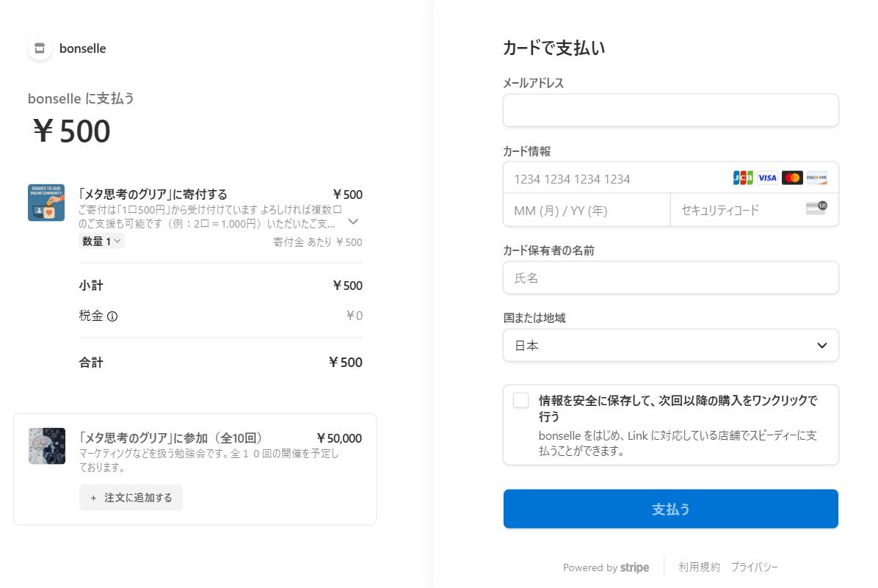878x588 pixels.
Task: Add the 全10回 course via 注文に追加する
Action: coord(131,497)
